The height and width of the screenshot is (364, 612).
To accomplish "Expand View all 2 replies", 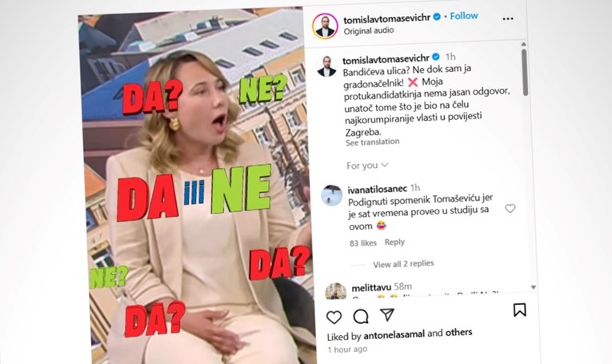I will tap(403, 264).
